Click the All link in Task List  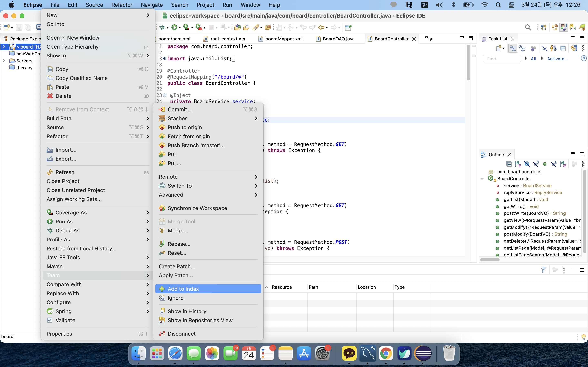point(533,59)
